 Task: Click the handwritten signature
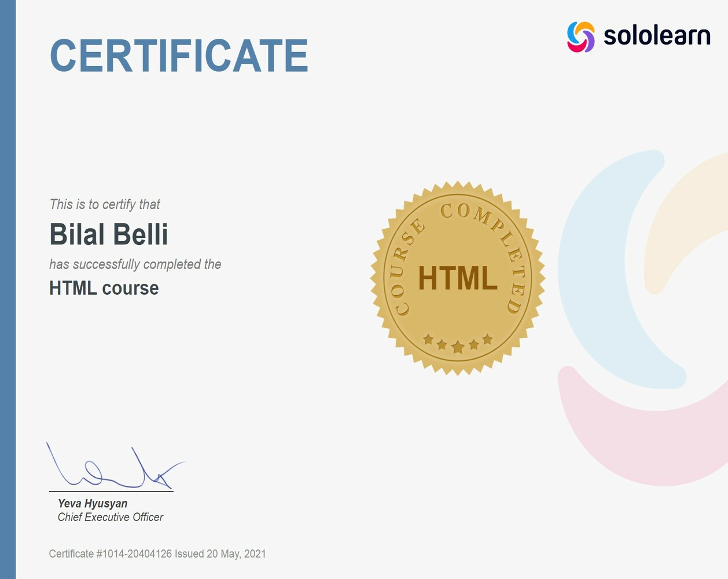(x=115, y=466)
